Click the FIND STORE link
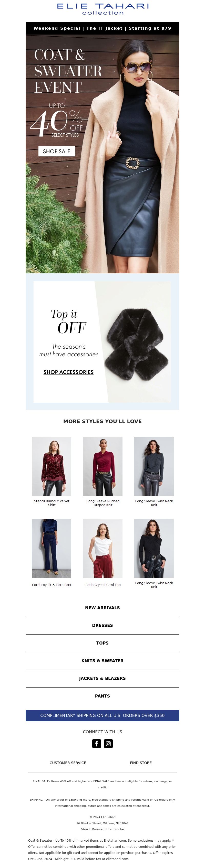The image size is (205, 868). tap(141, 763)
